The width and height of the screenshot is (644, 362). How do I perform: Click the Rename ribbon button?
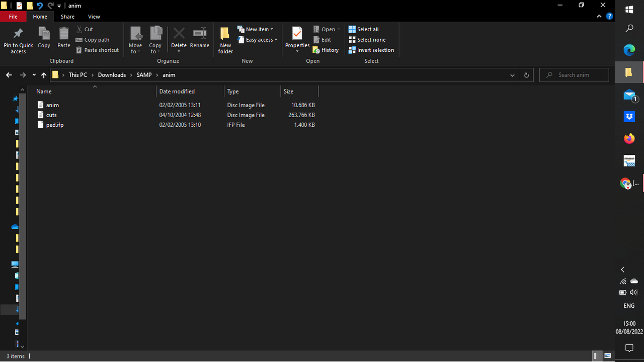point(200,38)
